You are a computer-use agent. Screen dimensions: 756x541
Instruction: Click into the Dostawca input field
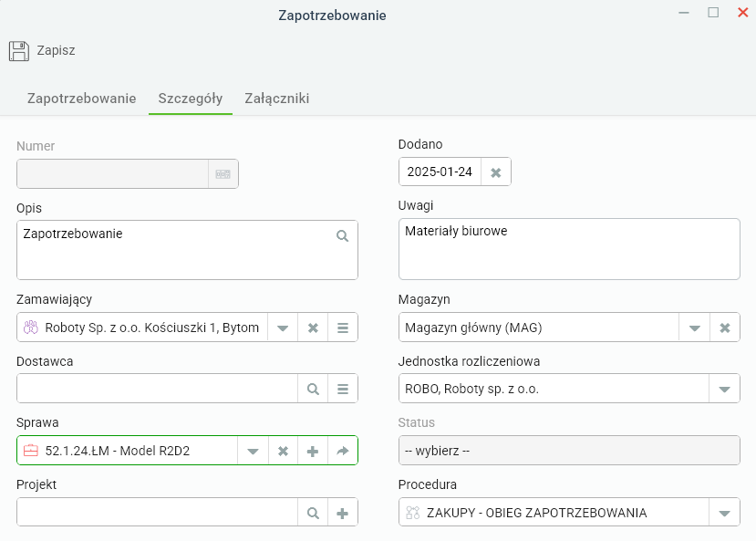tap(157, 389)
